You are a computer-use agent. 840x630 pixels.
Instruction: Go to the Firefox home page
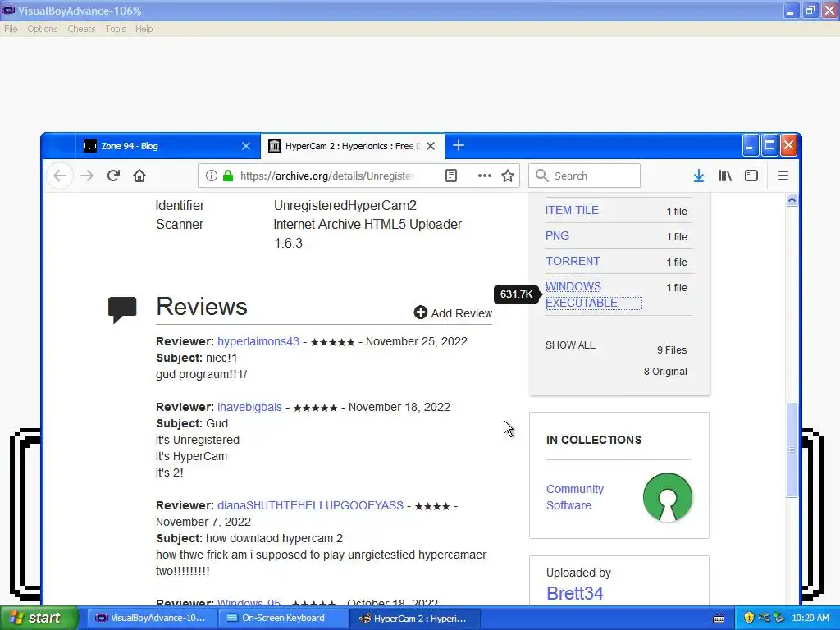tap(139, 176)
